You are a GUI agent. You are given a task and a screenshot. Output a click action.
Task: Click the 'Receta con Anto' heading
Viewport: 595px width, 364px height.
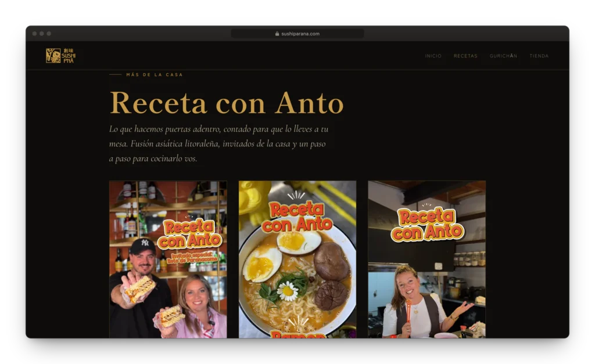point(227,103)
